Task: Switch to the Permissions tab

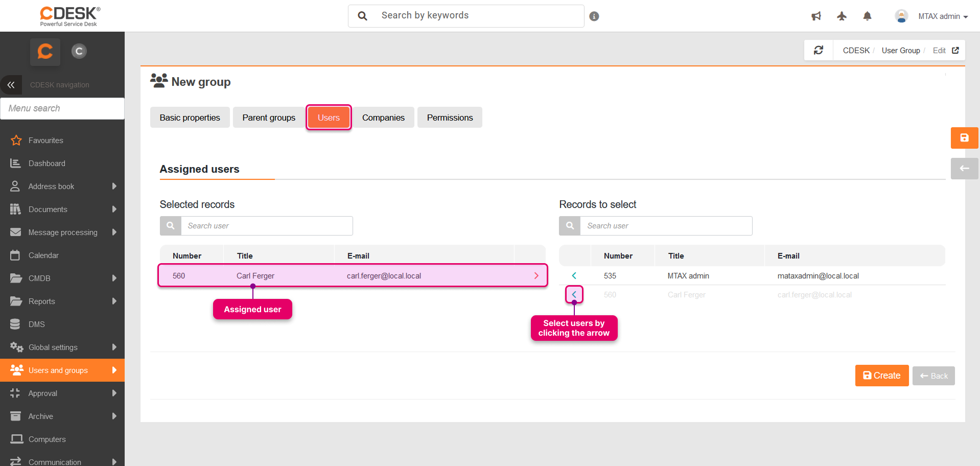Action: 450,118
